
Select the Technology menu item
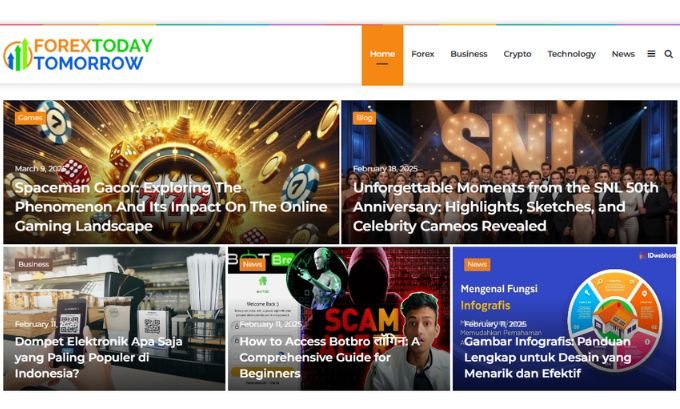(572, 54)
